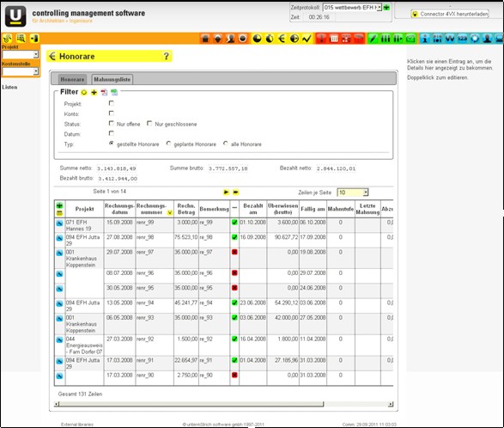Click the help question mark next to Honorare
Image resolution: width=504 pixels, height=428 pixels.
point(167,57)
